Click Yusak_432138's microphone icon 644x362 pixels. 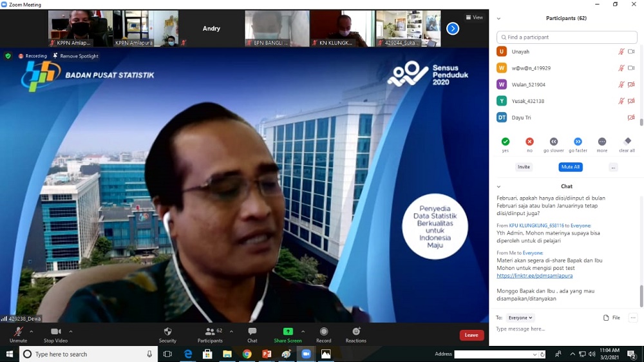click(621, 101)
